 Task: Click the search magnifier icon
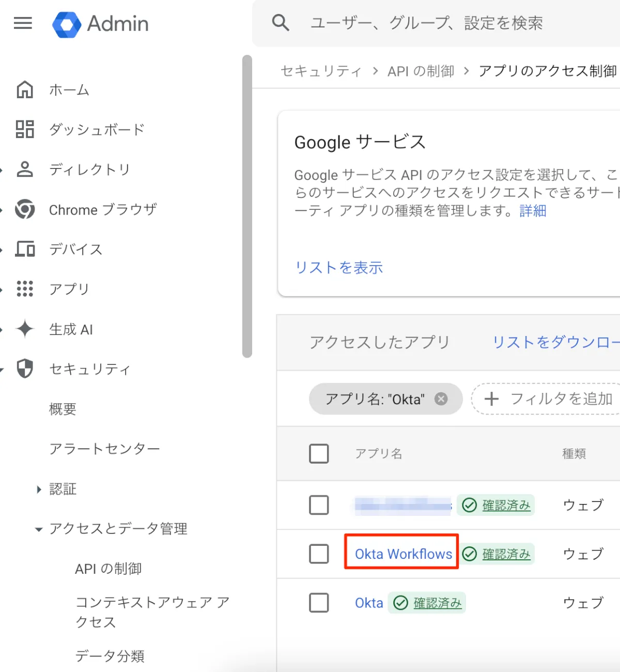click(281, 23)
